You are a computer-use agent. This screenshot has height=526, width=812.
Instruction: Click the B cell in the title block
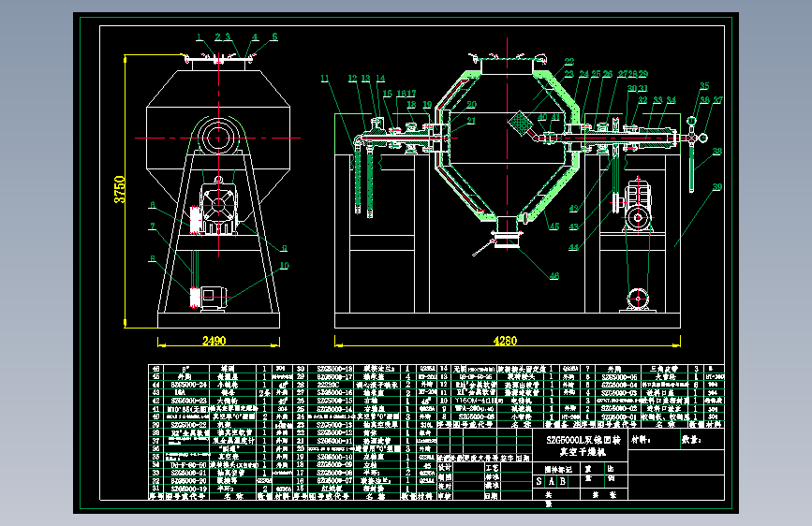tap(562, 481)
